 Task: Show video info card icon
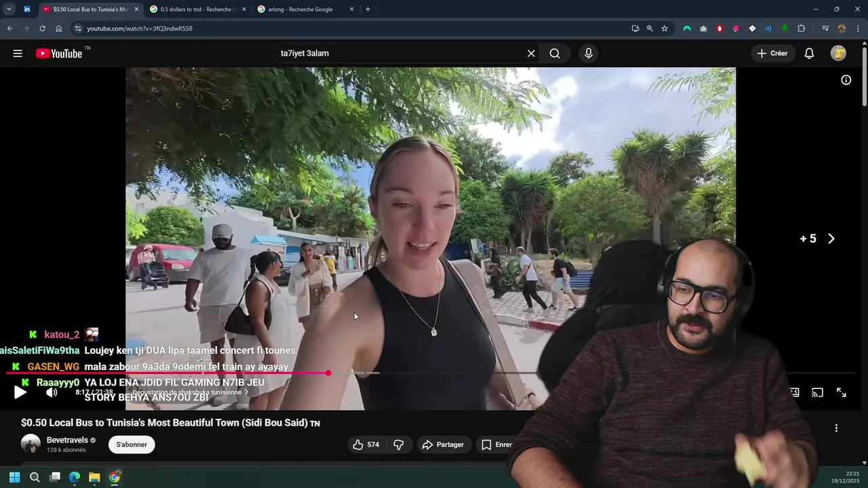pos(846,80)
